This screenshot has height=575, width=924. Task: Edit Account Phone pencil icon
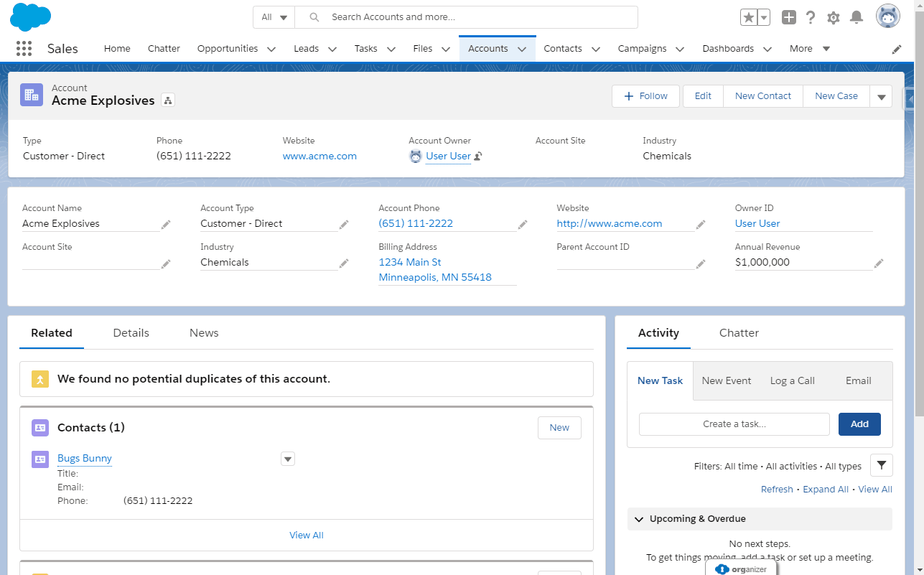(523, 225)
